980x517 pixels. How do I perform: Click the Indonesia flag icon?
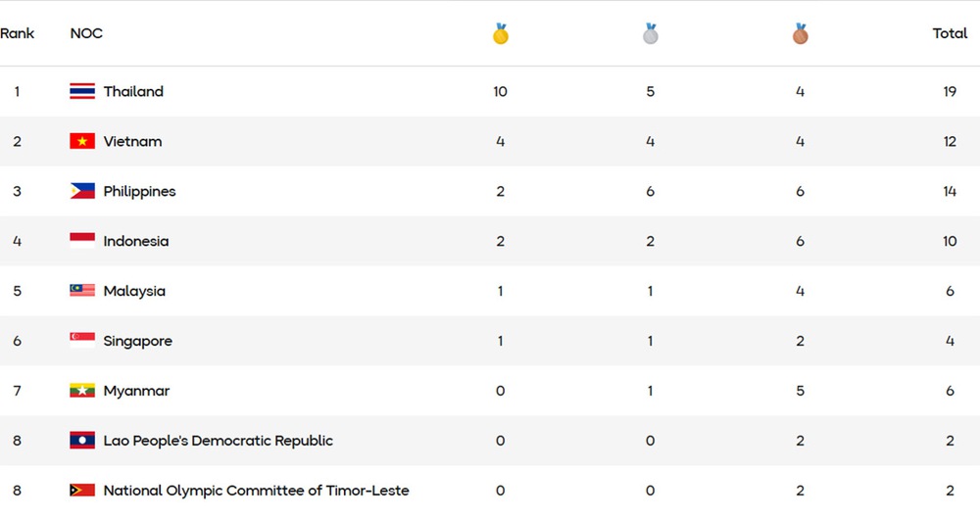pos(82,242)
